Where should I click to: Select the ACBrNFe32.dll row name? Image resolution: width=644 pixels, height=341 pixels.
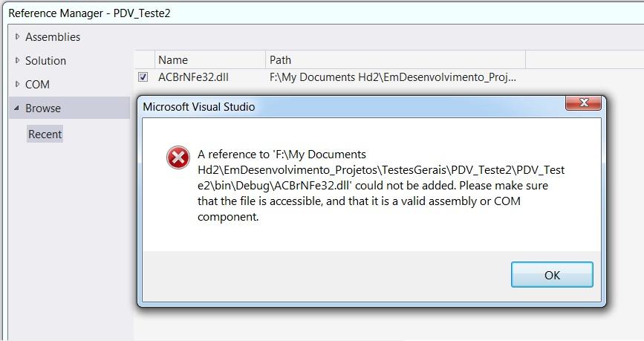[193, 77]
